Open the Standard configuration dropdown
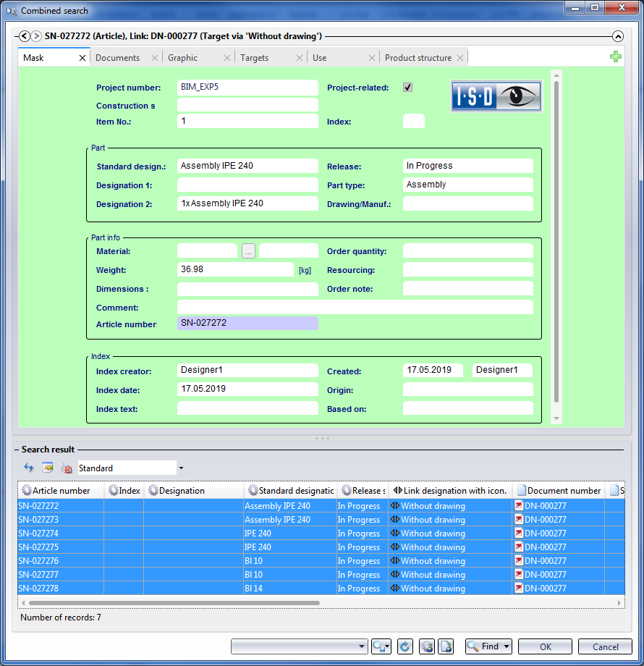 [181, 468]
